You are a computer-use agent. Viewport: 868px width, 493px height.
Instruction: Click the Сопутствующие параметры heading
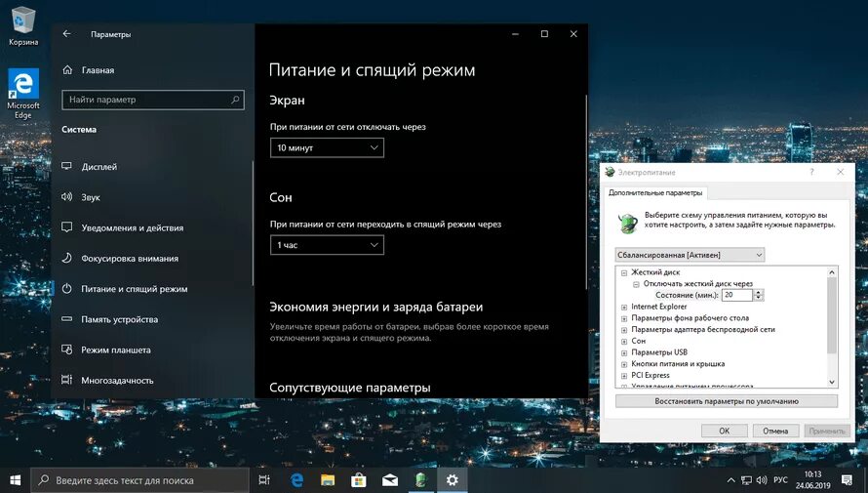tap(350, 388)
